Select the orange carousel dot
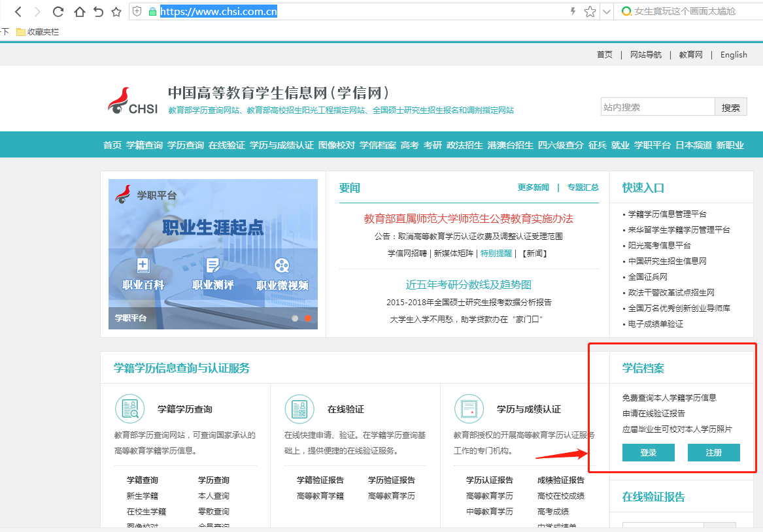This screenshot has width=763, height=532. 307,318
